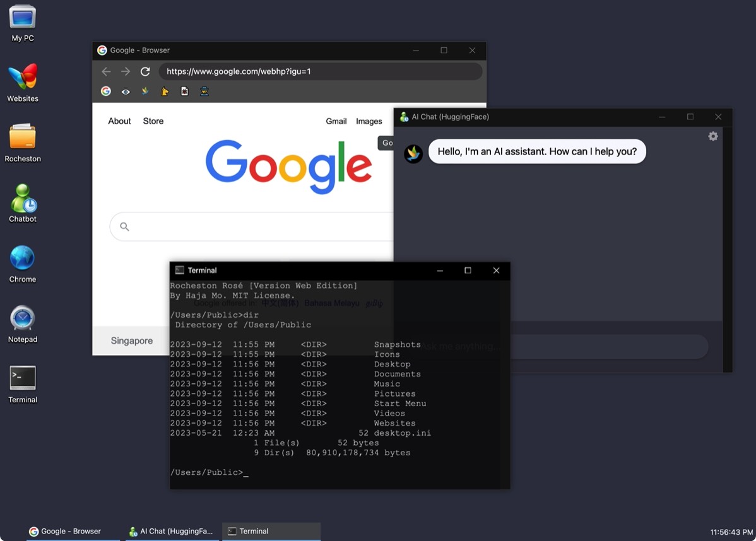Open the Terminal desktop icon

click(23, 385)
